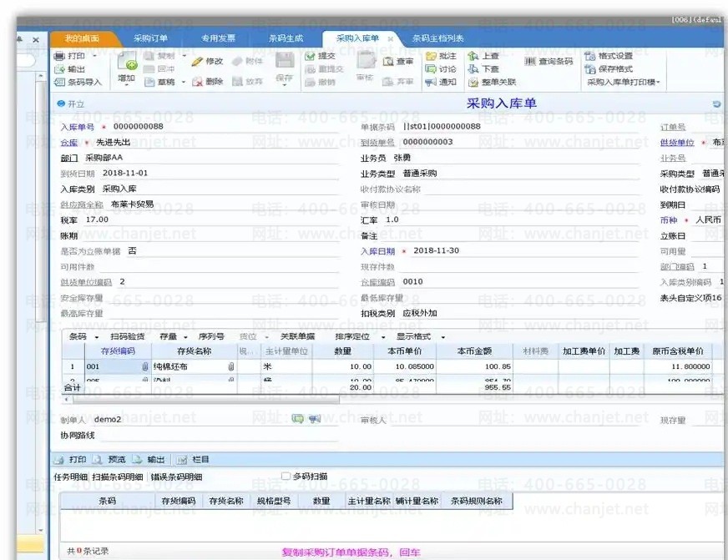Click the 打印 print icon in top toolbar
The width and height of the screenshot is (728, 560).
[60, 56]
